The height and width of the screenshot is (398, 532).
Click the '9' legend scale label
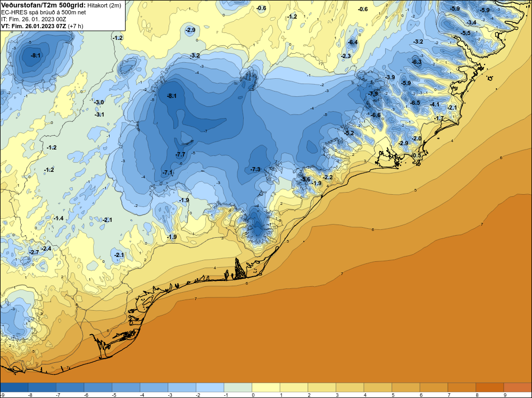[504, 395]
